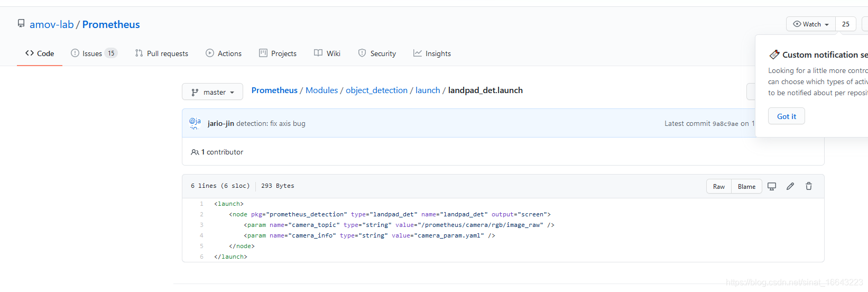
Task: Open desktop view icon
Action: coord(772,186)
